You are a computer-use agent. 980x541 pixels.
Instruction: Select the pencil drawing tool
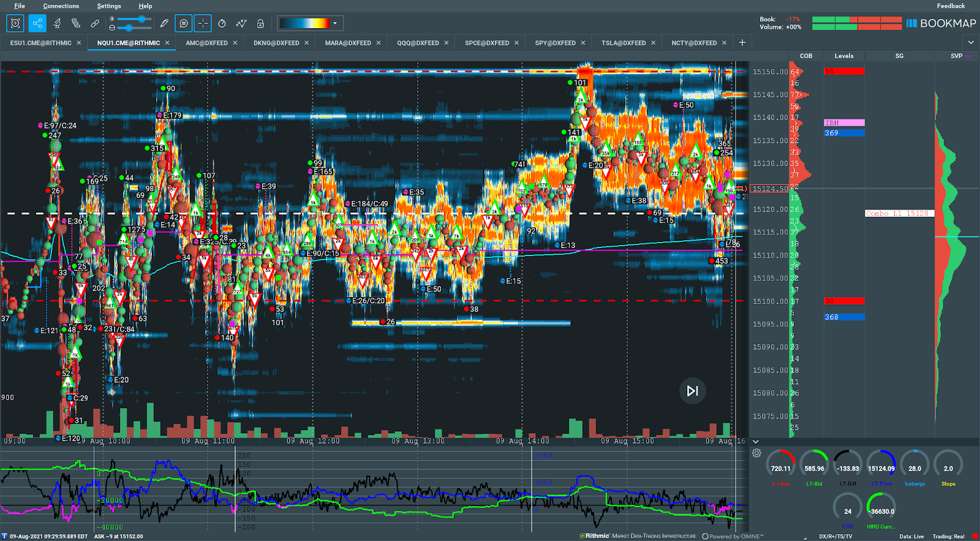tap(164, 23)
